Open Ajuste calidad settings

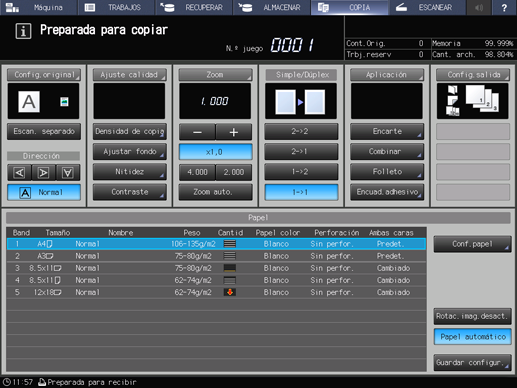129,75
